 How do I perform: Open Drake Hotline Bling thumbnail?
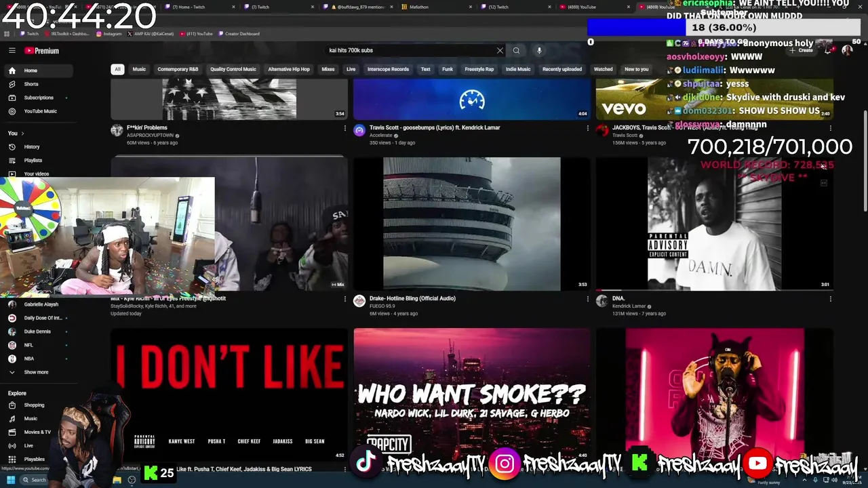click(472, 224)
